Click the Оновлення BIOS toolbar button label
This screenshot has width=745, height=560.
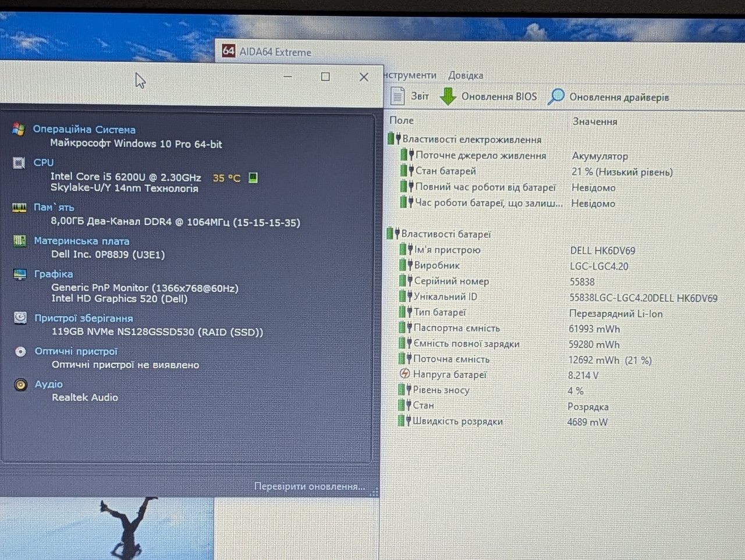pos(499,97)
